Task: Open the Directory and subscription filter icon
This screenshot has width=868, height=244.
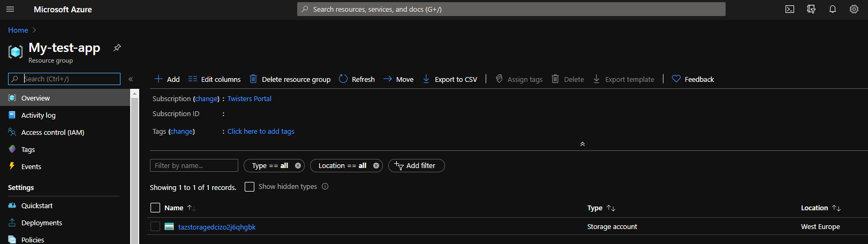Action: tap(811, 9)
